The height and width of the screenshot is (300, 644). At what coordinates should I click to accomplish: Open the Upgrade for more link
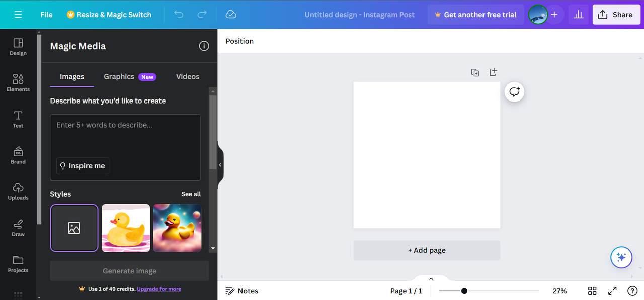pyautogui.click(x=159, y=289)
